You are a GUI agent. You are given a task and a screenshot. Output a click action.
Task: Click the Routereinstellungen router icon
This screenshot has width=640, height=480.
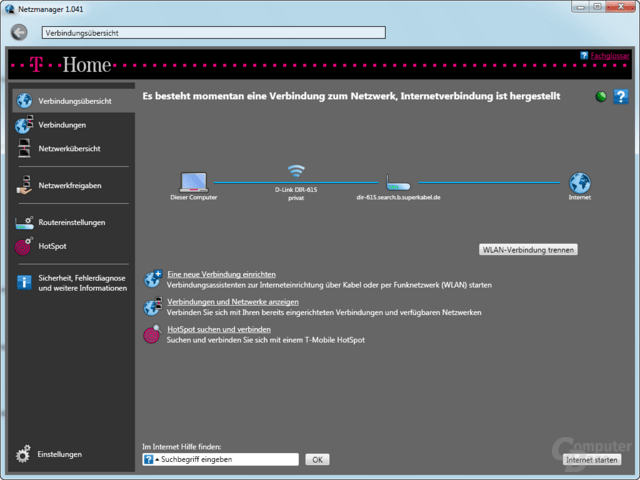(x=24, y=223)
